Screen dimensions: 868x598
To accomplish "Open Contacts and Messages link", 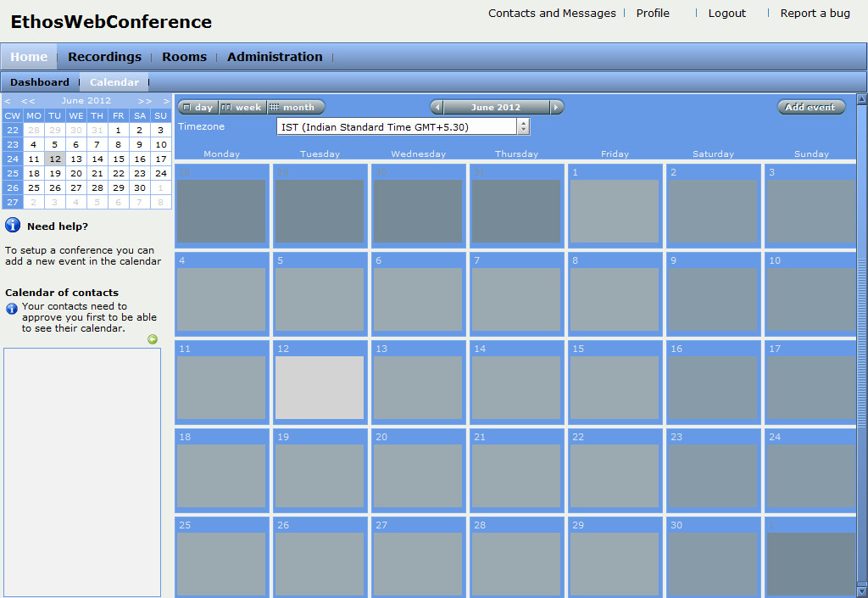I will pos(552,14).
